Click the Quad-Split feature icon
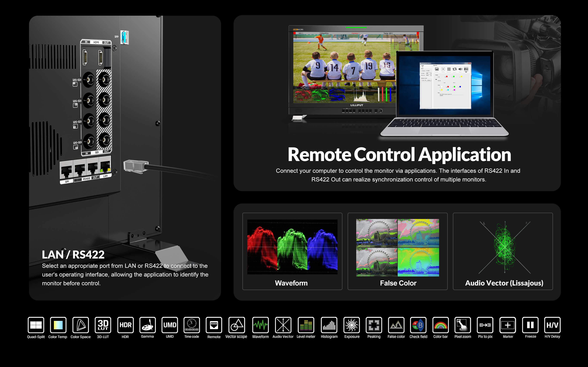The image size is (588, 367). 36,325
